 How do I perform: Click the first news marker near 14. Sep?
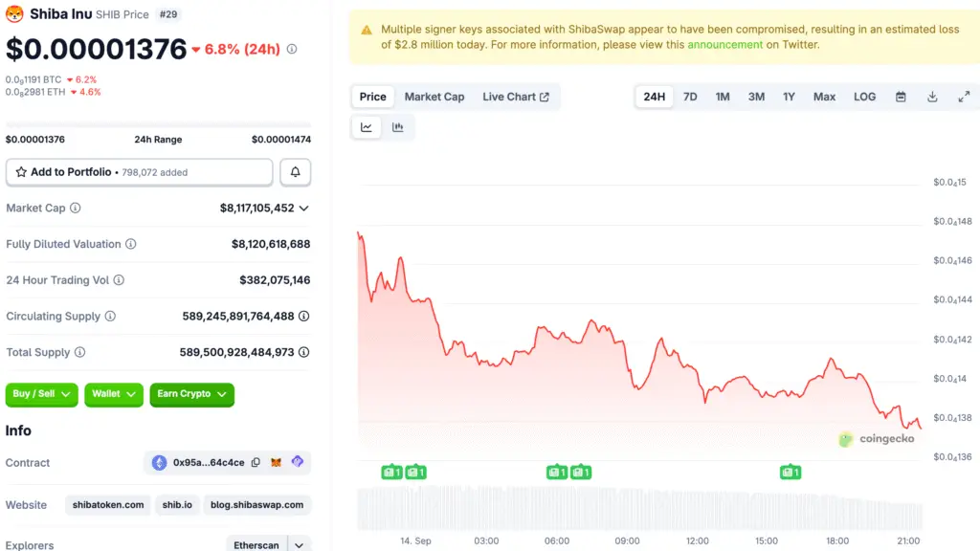391,473
